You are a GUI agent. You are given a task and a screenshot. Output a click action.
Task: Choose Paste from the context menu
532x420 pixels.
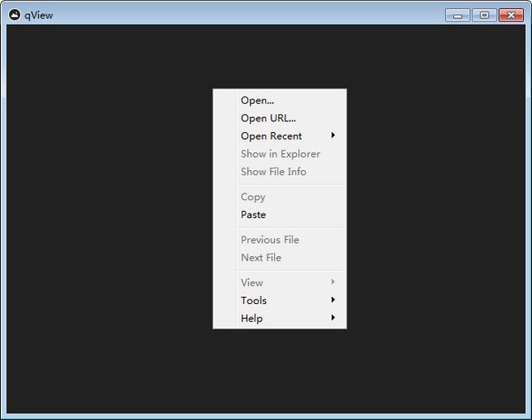(x=253, y=214)
